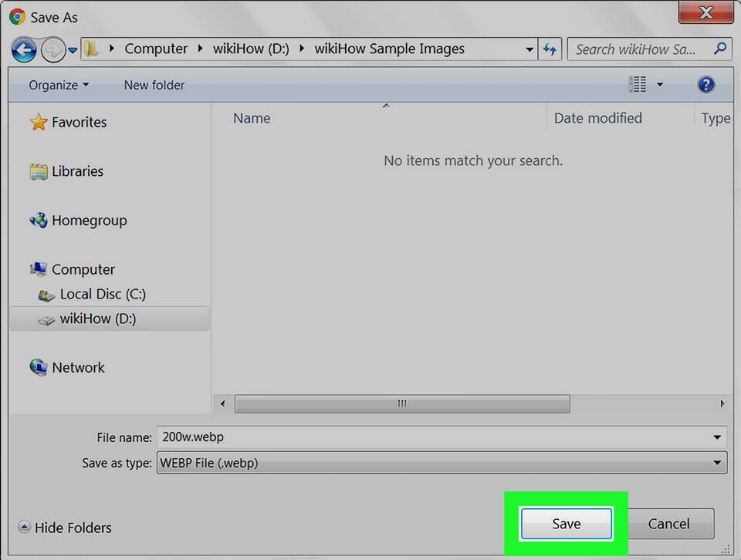
Task: Select wikiHow (D:) drive in sidebar
Action: click(x=109, y=319)
